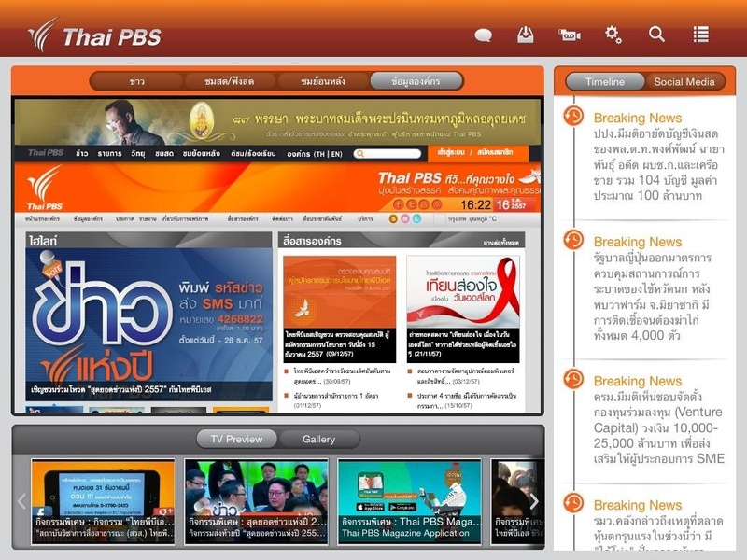Screen dimensions: 747x560
Task: Switch to the Timeline tab
Action: click(604, 82)
